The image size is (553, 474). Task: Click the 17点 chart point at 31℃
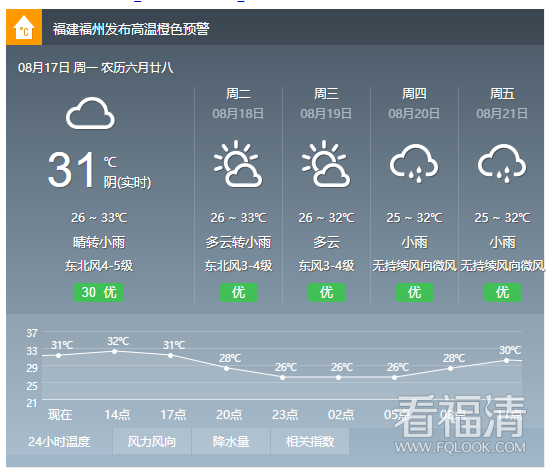(x=171, y=356)
